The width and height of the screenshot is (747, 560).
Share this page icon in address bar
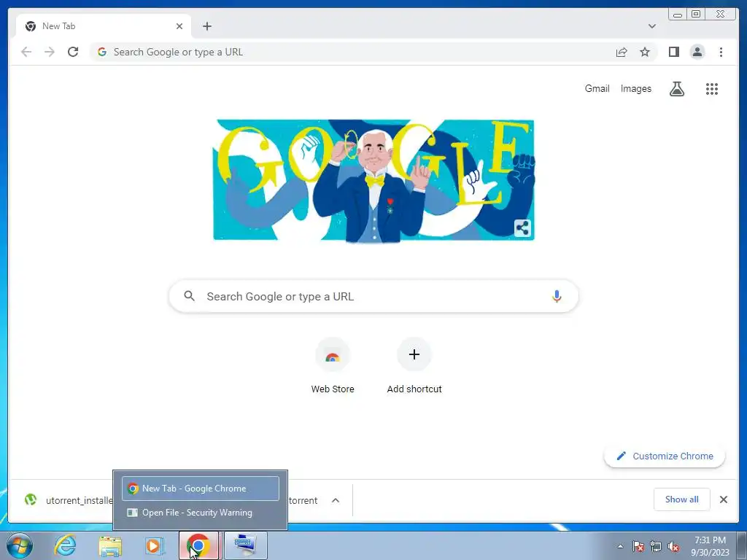(622, 52)
